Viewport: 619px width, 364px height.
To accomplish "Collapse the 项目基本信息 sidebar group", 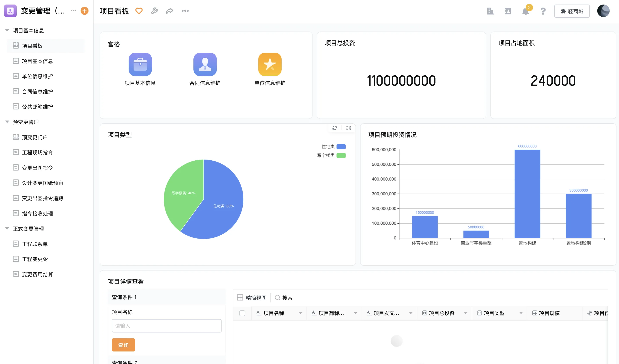I will coord(7,30).
